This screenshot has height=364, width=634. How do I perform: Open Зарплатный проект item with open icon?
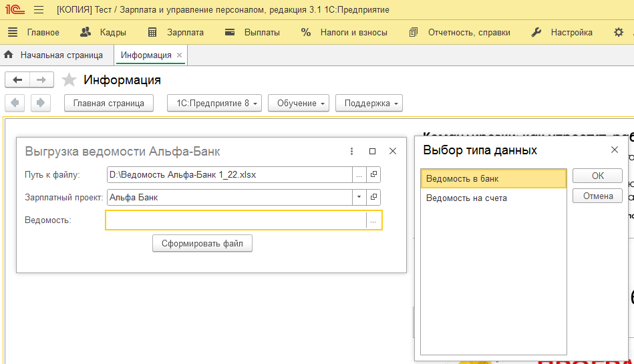pos(373,198)
